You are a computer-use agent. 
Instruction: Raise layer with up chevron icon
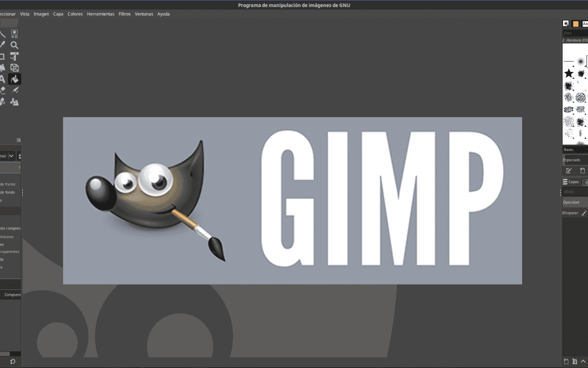(x=583, y=361)
